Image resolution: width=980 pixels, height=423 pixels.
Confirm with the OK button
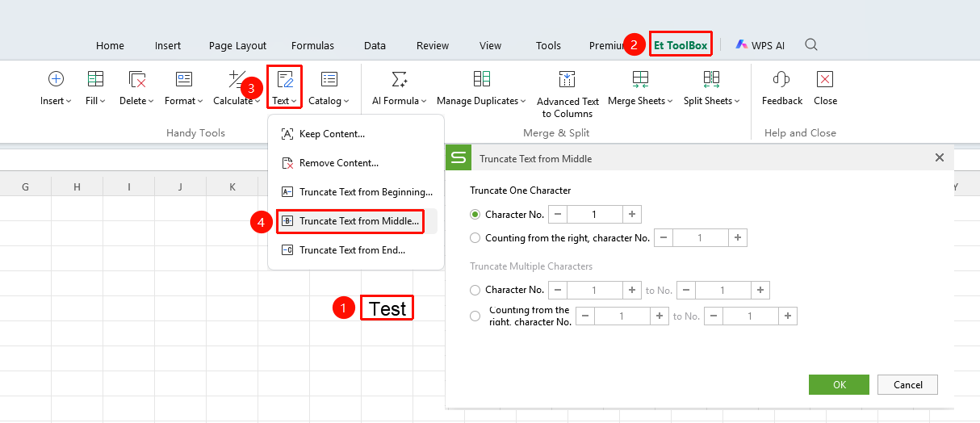coord(839,385)
